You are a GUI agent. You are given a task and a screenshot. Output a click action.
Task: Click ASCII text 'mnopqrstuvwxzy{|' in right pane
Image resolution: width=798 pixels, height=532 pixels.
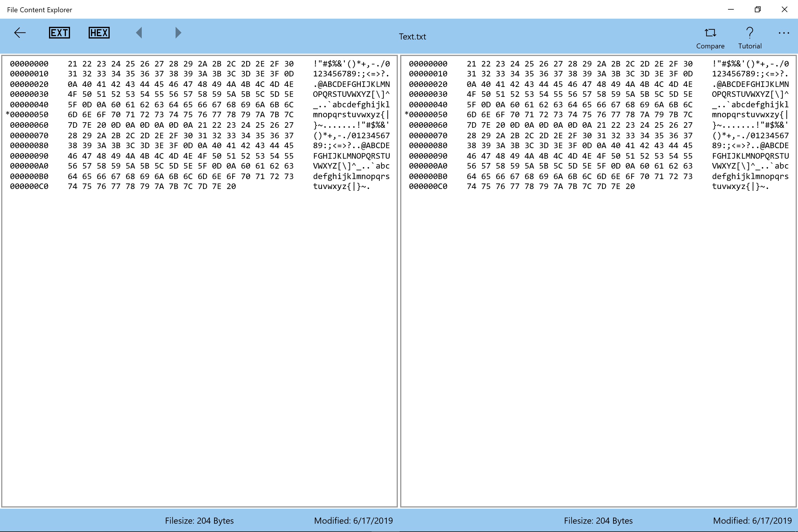(750, 115)
